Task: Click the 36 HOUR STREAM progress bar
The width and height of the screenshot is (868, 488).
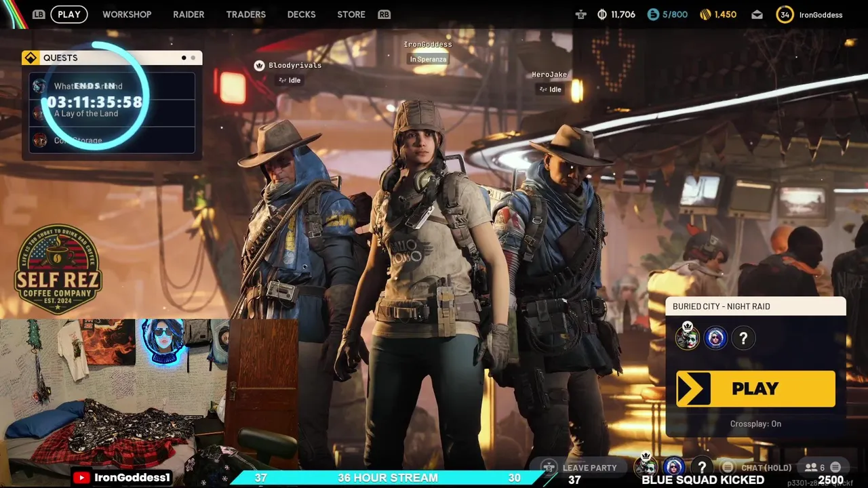Action: pyautogui.click(x=388, y=478)
